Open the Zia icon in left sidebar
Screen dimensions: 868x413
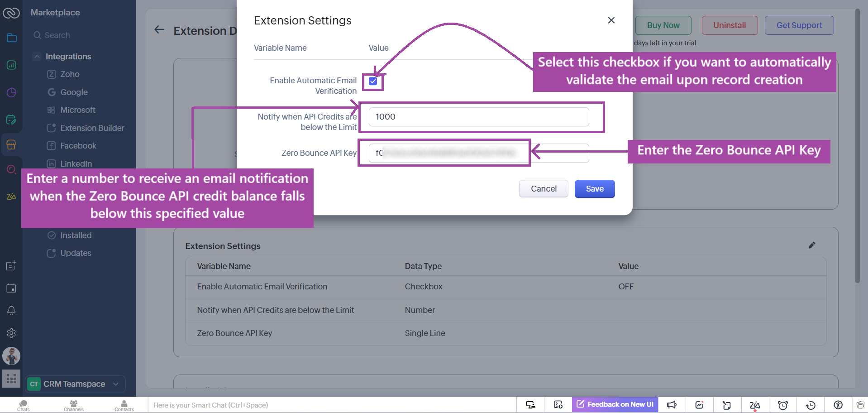(11, 197)
